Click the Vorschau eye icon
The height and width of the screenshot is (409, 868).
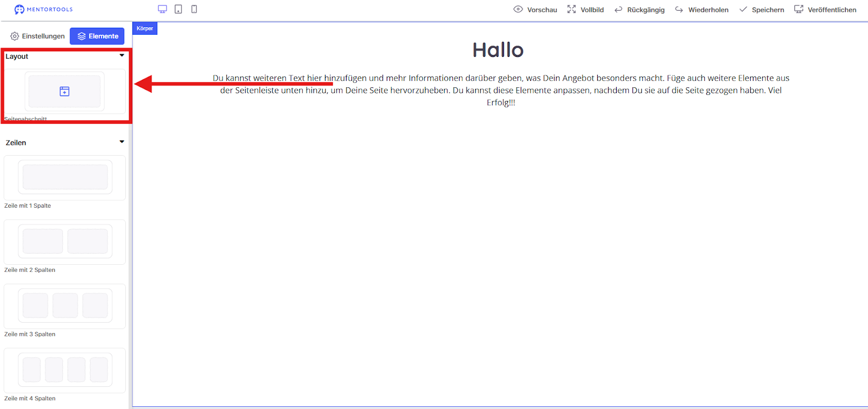(x=518, y=9)
